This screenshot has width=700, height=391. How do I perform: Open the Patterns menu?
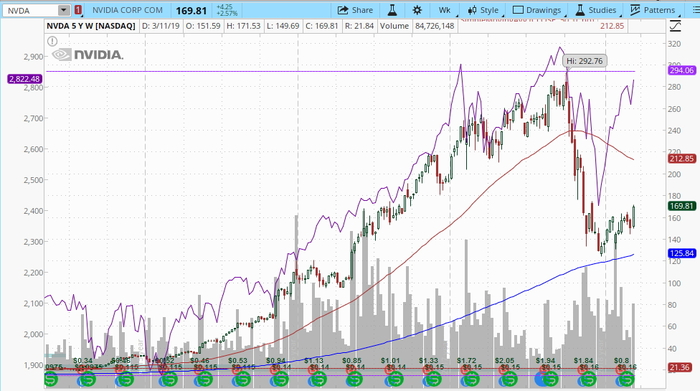[653, 10]
